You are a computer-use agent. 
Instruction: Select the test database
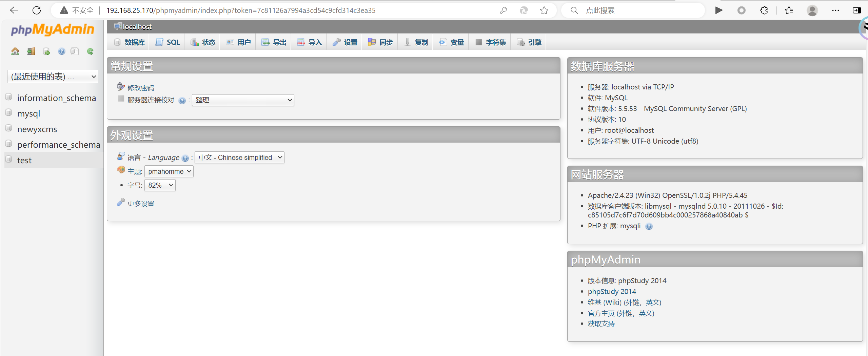24,160
